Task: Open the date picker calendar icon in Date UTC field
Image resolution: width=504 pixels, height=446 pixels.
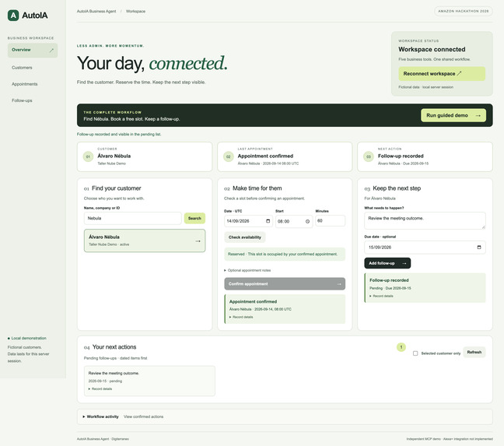Action: click(268, 221)
